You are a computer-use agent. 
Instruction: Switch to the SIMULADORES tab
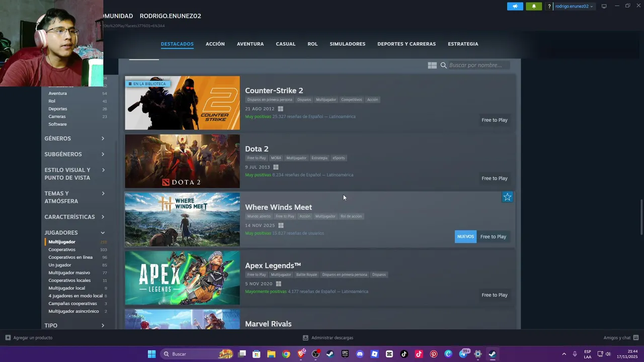pyautogui.click(x=347, y=44)
